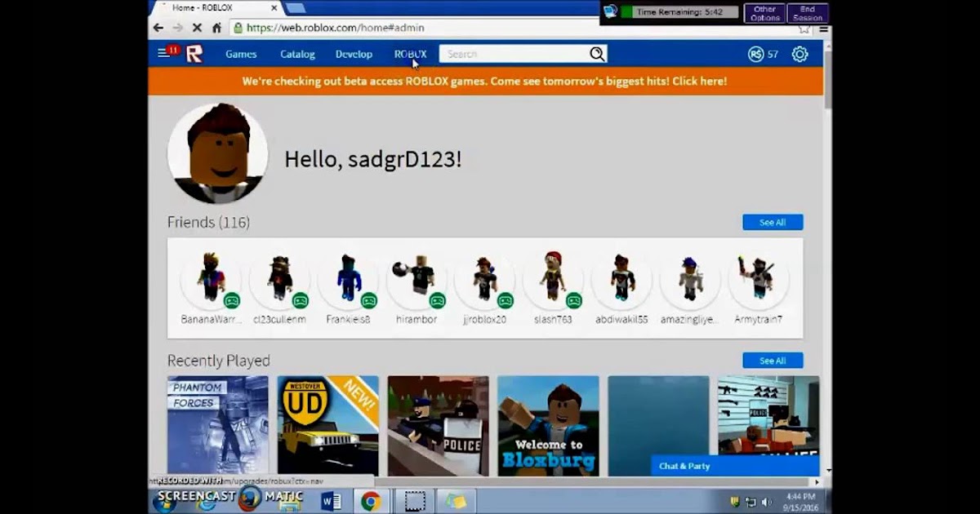Click the red 11 notifications badge
The width and height of the screenshot is (980, 514).
[173, 50]
